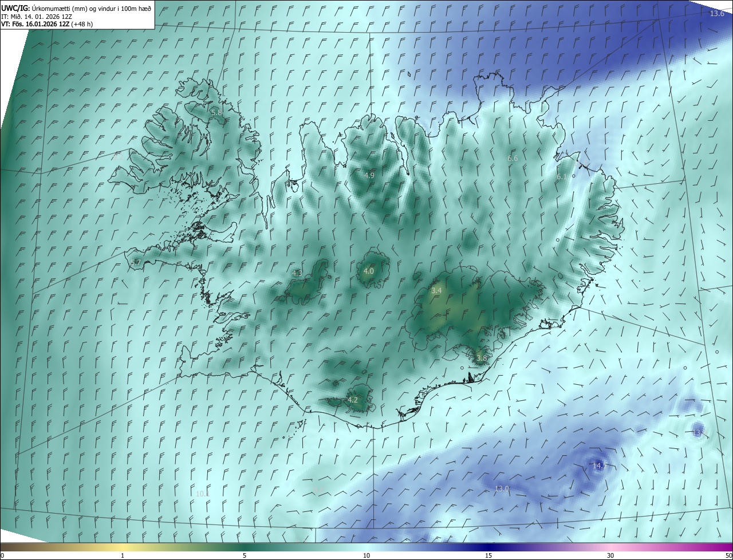This screenshot has height=560, width=733.
Task: Pick the 4.0 value label
Action: coord(369,271)
